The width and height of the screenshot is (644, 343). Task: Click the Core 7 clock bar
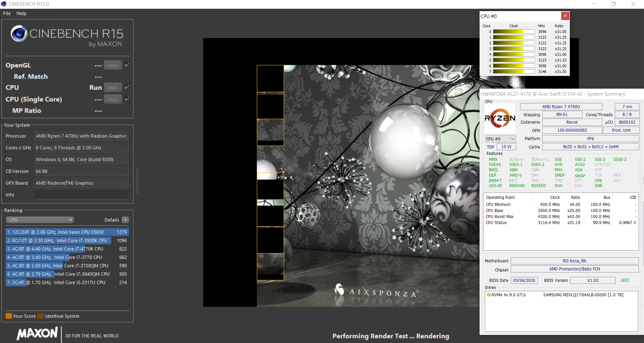(513, 72)
